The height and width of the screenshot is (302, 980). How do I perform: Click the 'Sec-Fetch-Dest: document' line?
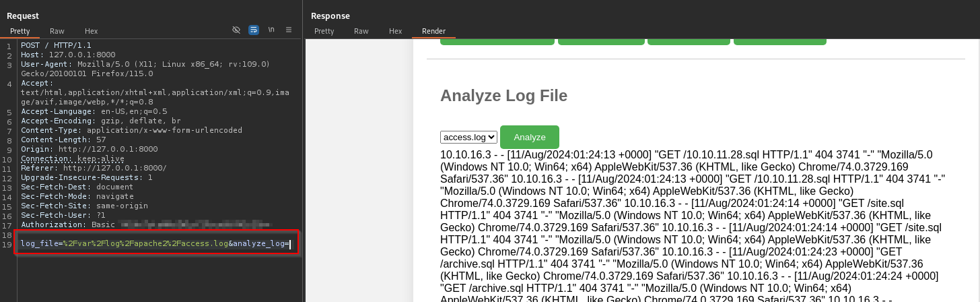pyautogui.click(x=77, y=187)
